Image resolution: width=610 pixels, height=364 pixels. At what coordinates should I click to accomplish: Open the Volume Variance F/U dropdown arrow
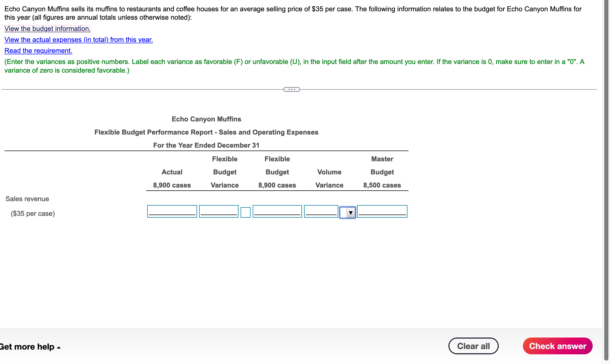[x=351, y=212]
